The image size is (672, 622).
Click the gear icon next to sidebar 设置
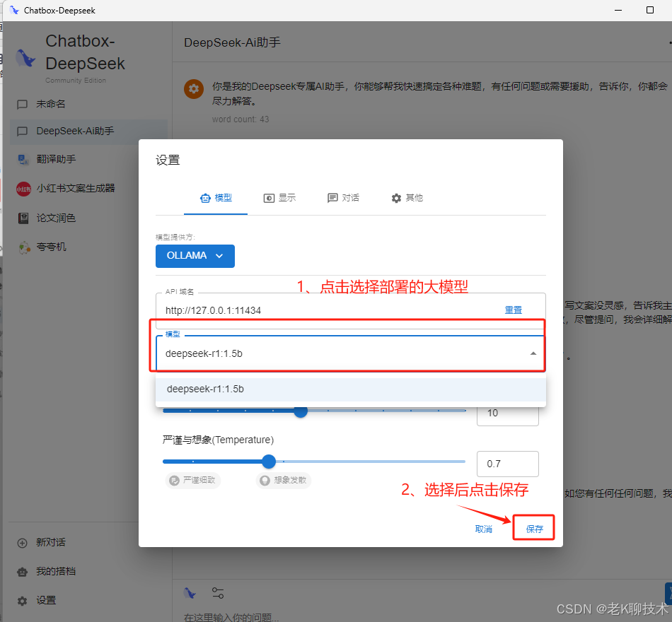23,601
